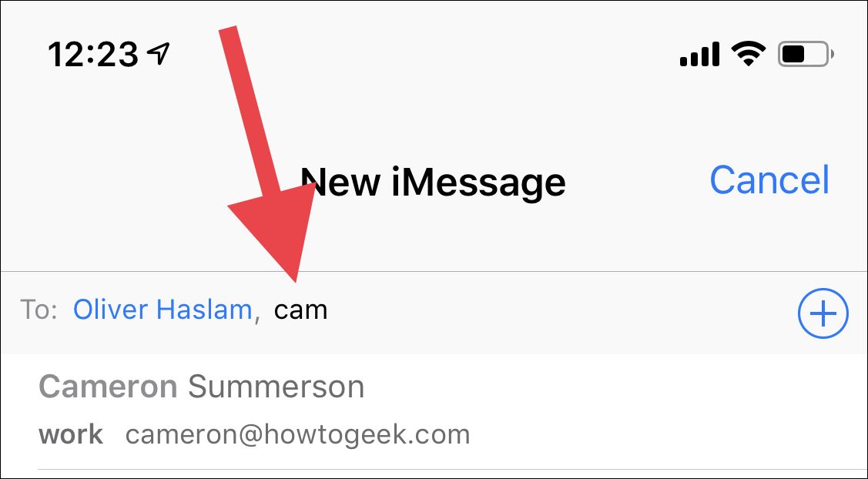Cancel the new iMessage

[769, 179]
